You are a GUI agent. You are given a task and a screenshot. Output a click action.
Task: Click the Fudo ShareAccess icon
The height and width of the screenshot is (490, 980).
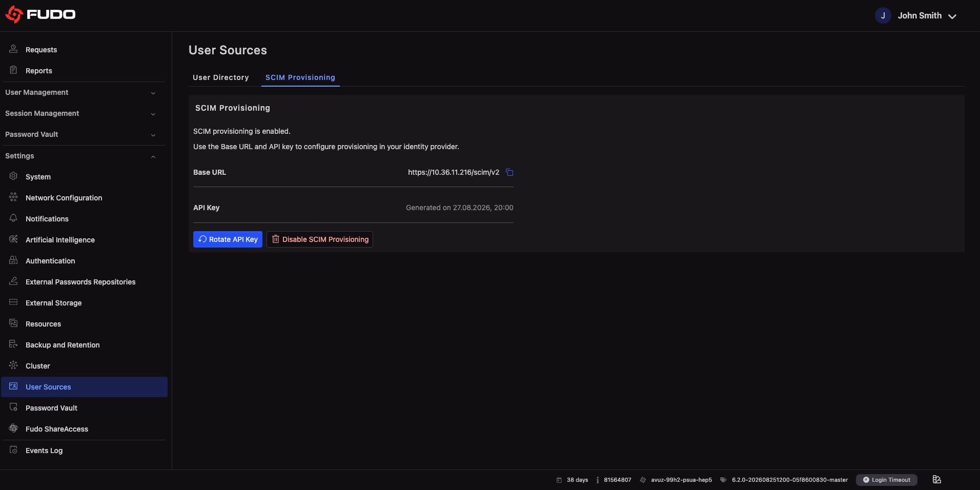click(x=13, y=428)
